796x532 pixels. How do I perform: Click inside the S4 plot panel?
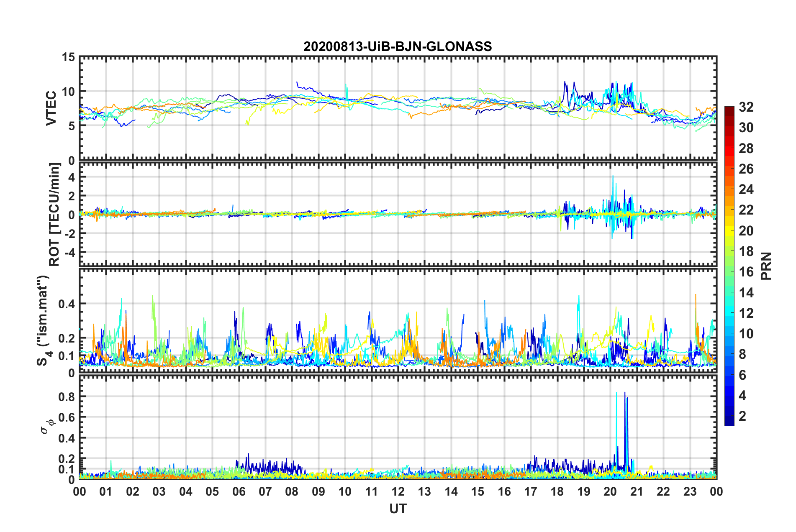pyautogui.click(x=398, y=320)
